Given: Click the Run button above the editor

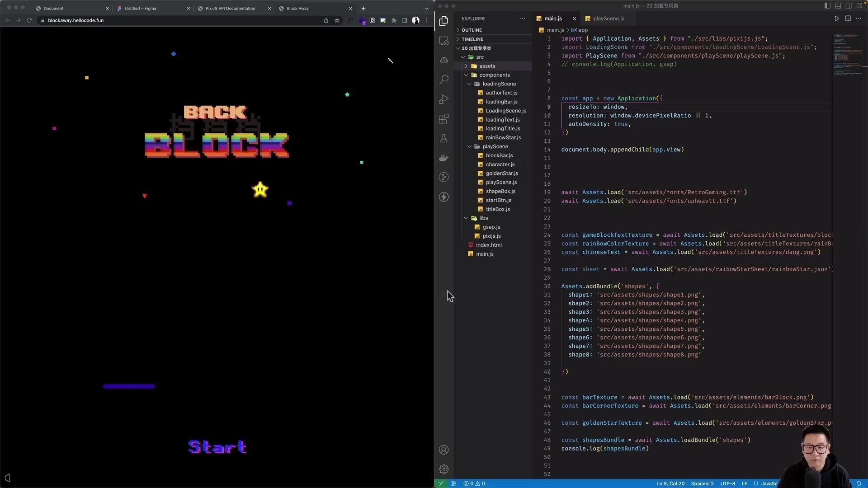Looking at the screenshot, I should click(836, 19).
